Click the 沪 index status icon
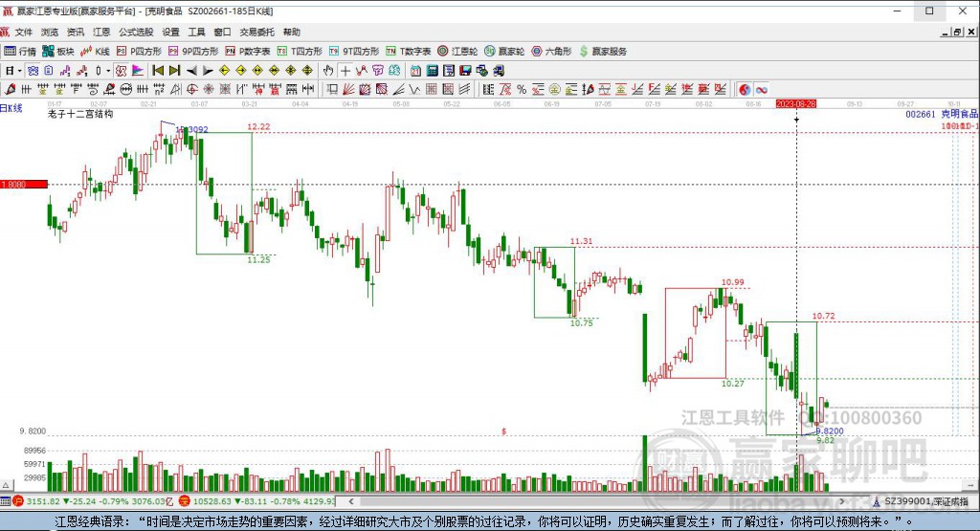Screen dimensions: 980x531 pos(18,501)
